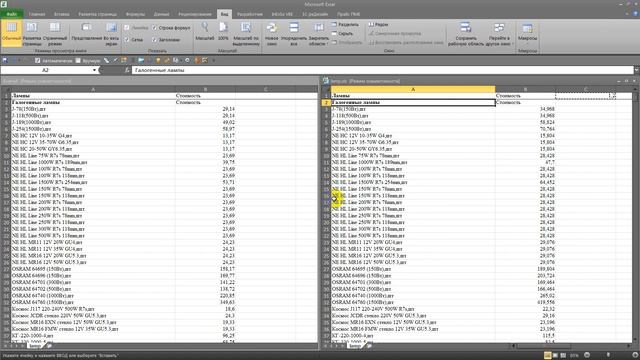Open the Разработчик ribbon tab
Screen dimensions: 640x360
click(250, 14)
